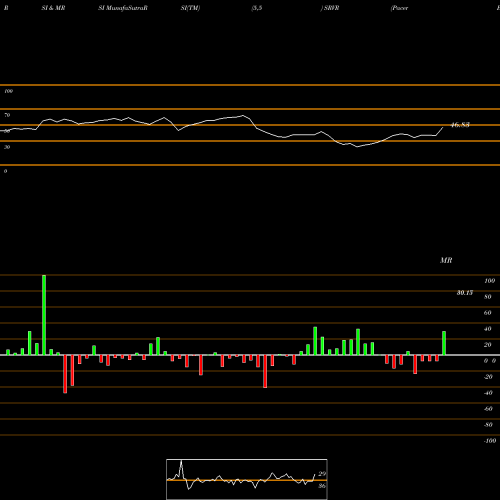Click the MR label above the bar chart
Viewport: 500px width, 500px height.
tap(446, 260)
